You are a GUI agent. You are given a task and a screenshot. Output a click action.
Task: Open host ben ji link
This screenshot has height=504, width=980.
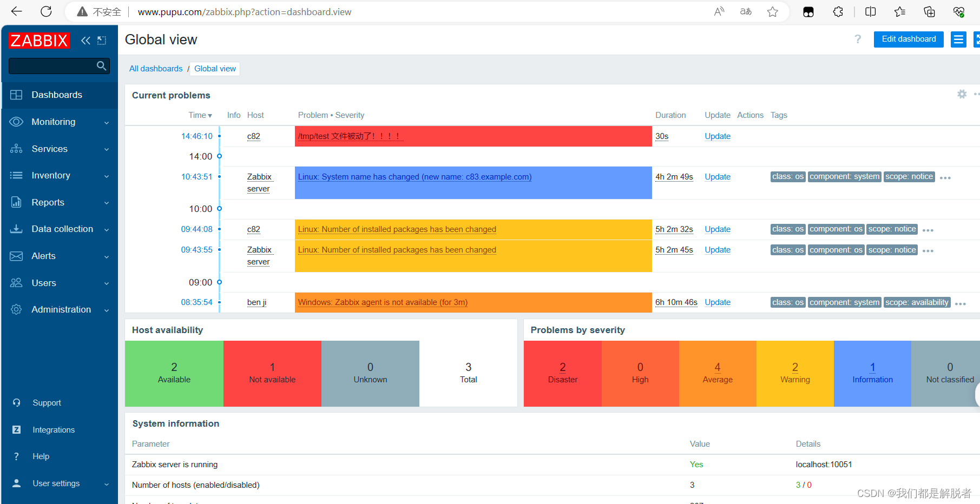[256, 302]
